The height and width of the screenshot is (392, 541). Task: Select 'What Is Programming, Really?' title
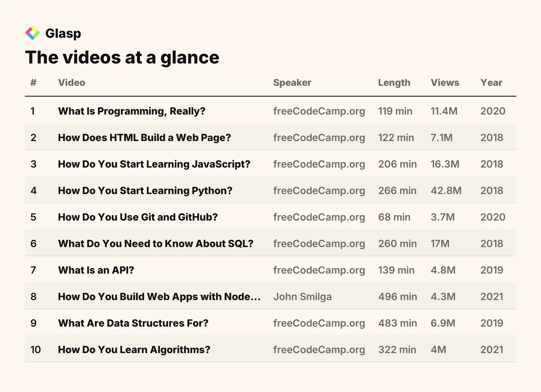[x=132, y=111]
